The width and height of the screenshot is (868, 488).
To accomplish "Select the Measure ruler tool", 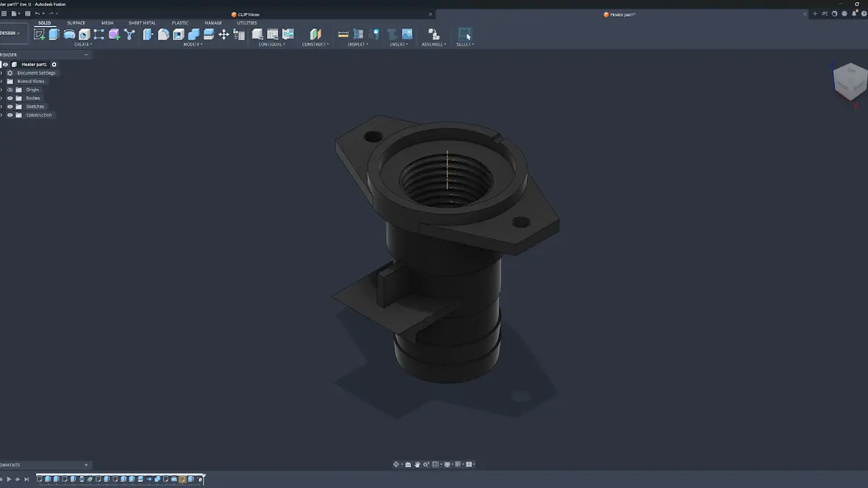I will point(343,34).
